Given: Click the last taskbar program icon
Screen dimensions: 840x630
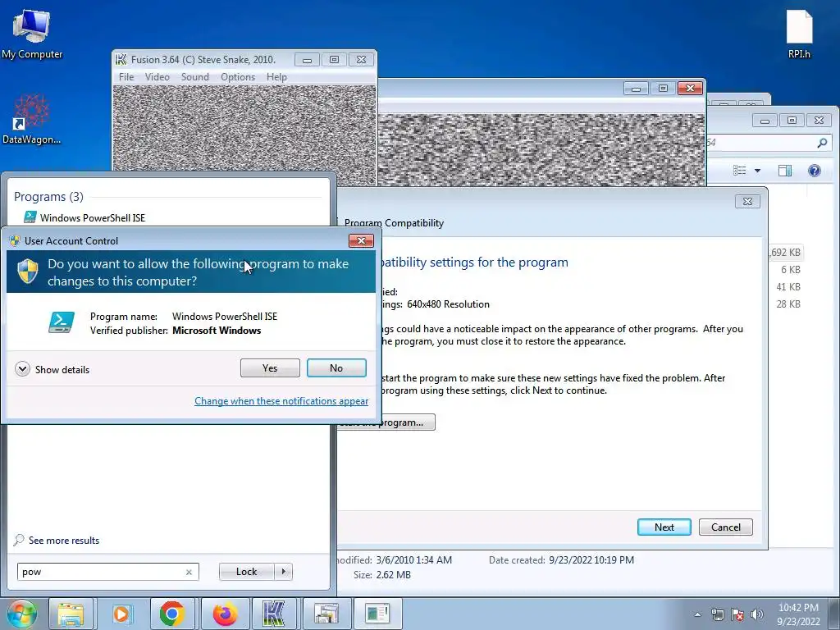Looking at the screenshot, I should pyautogui.click(x=377, y=614).
